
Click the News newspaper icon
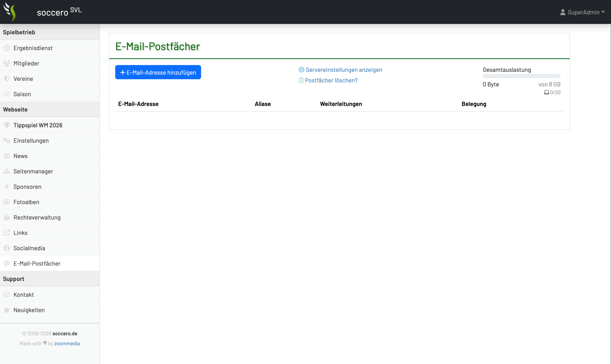pos(7,156)
